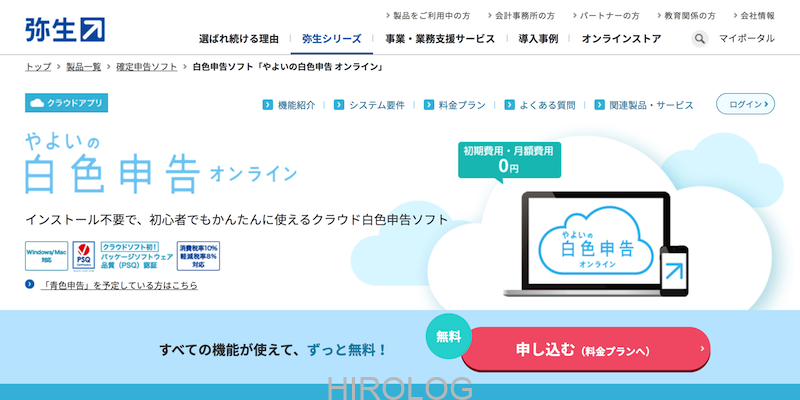Viewport: 800px width, 400px height.
Task: Click the ログイン button
Action: point(745,104)
